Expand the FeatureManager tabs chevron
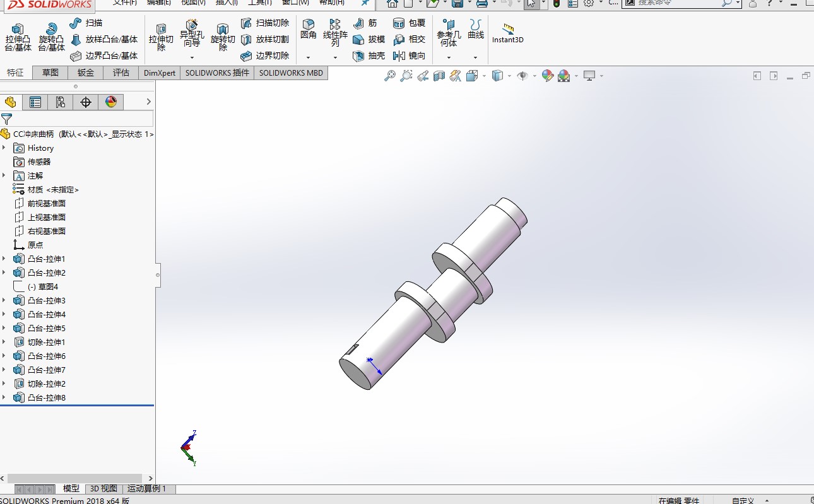The image size is (814, 504). click(x=149, y=102)
